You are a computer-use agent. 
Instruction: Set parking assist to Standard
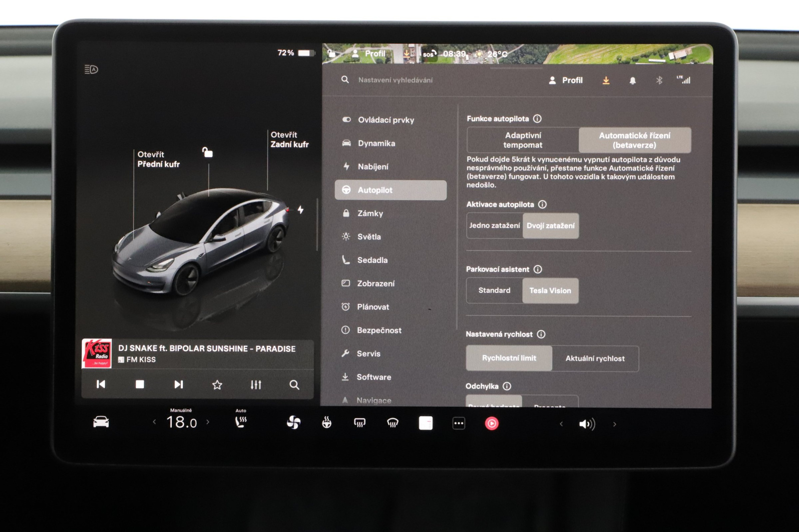pyautogui.click(x=494, y=290)
